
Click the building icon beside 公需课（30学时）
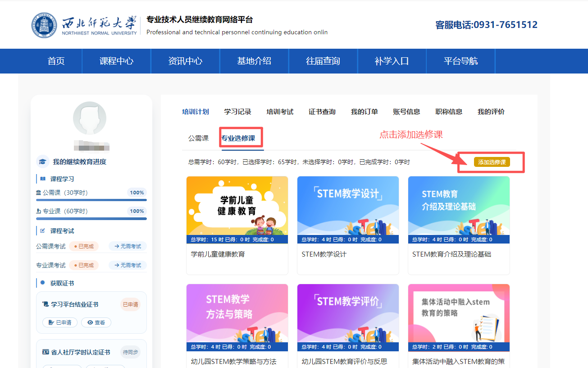39,193
